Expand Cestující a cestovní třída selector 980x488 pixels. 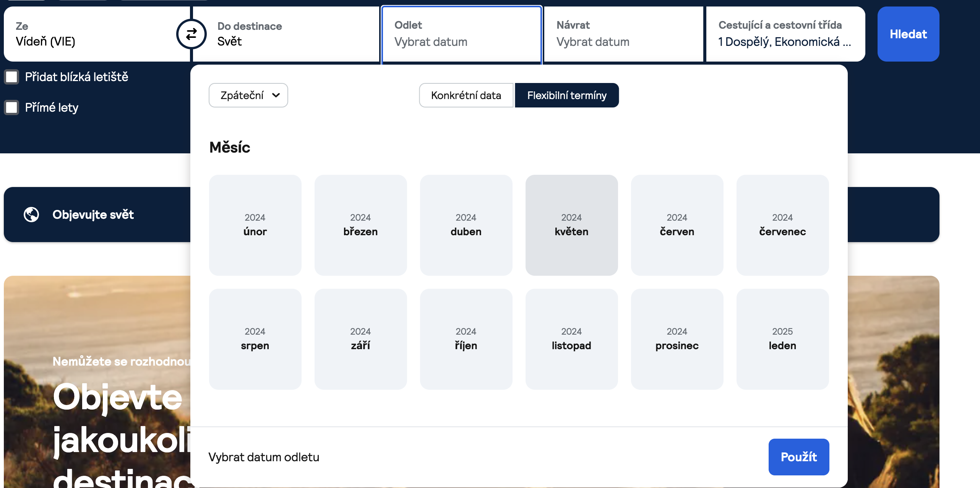(x=785, y=34)
